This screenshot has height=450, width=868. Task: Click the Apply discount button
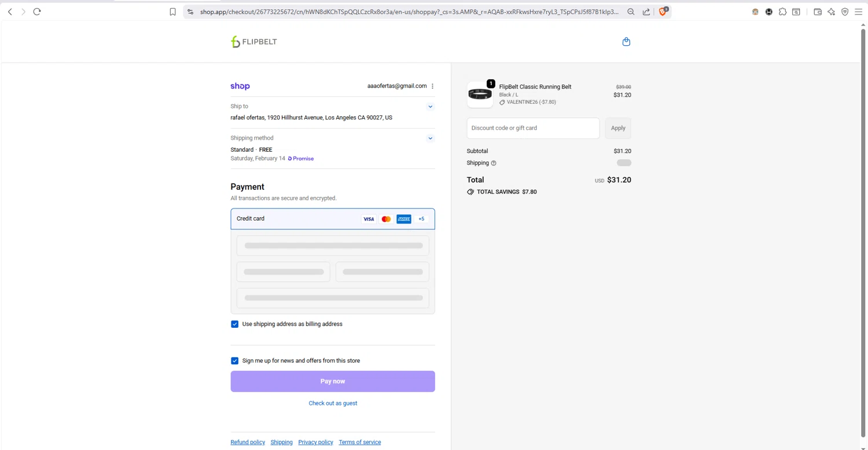618,128
